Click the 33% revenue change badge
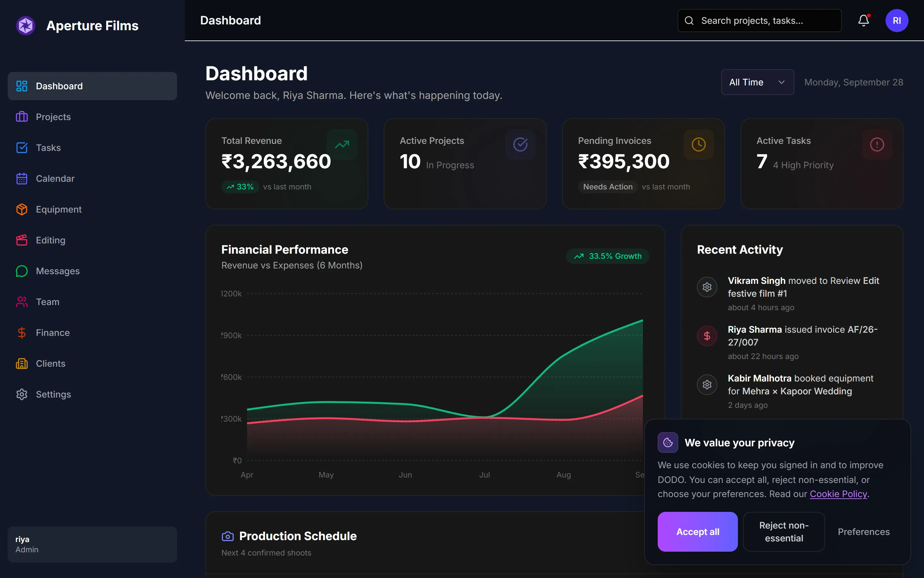 click(x=240, y=187)
